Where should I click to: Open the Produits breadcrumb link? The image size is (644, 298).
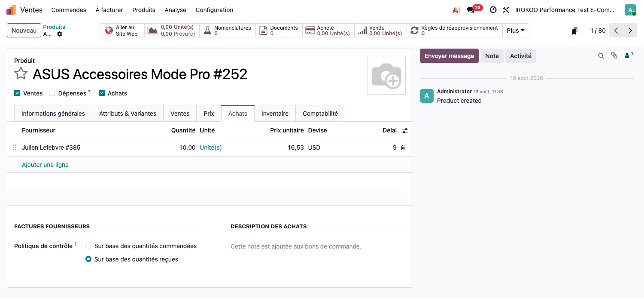(54, 27)
